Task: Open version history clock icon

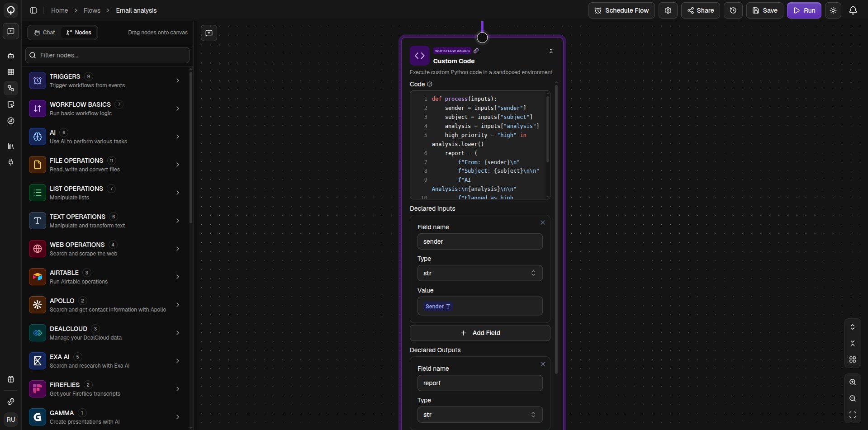Action: tap(733, 10)
